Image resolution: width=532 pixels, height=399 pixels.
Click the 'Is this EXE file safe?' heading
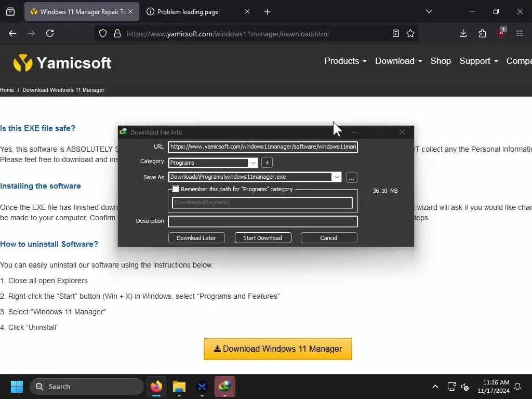[37, 128]
